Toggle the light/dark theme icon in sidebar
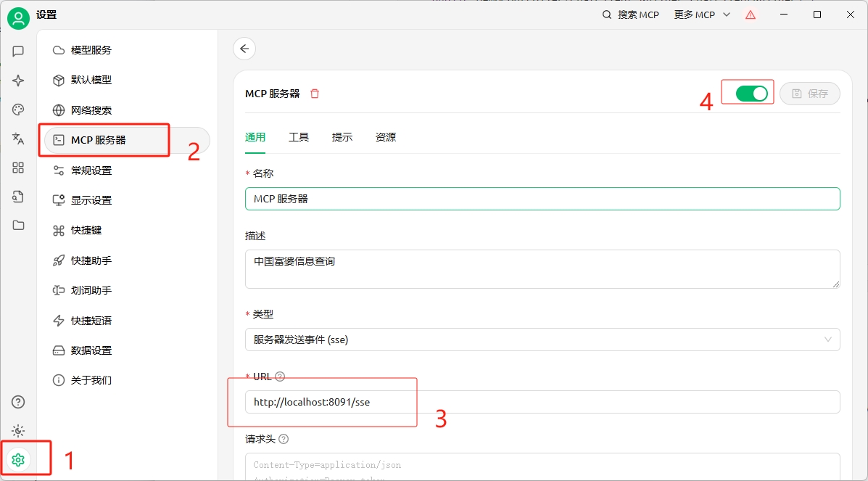The height and width of the screenshot is (481, 868). pos(18,431)
